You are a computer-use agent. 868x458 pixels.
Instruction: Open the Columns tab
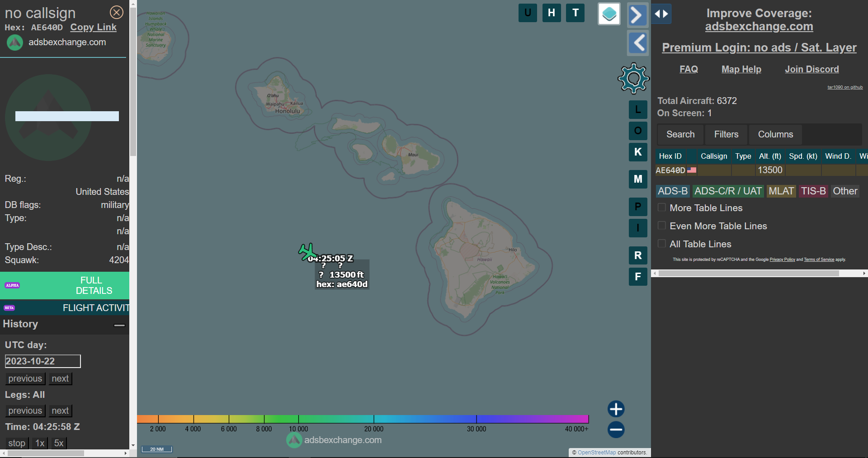point(775,134)
